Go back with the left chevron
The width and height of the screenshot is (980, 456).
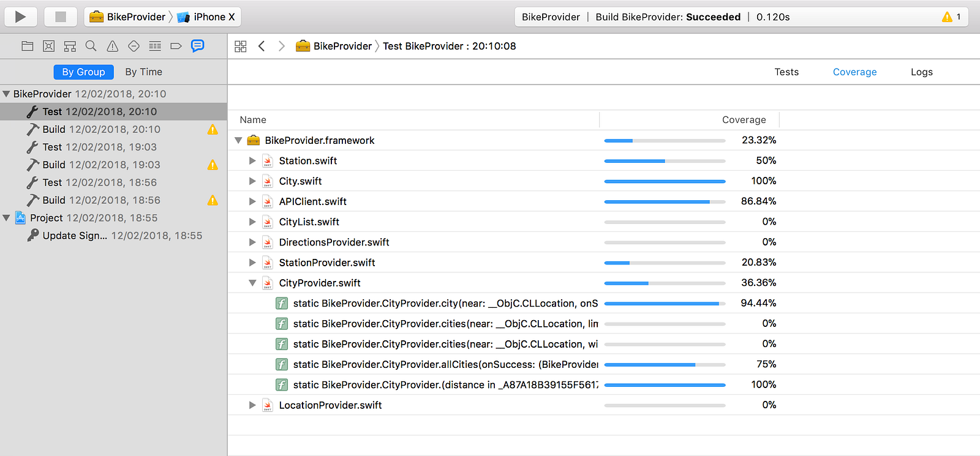pyautogui.click(x=262, y=46)
